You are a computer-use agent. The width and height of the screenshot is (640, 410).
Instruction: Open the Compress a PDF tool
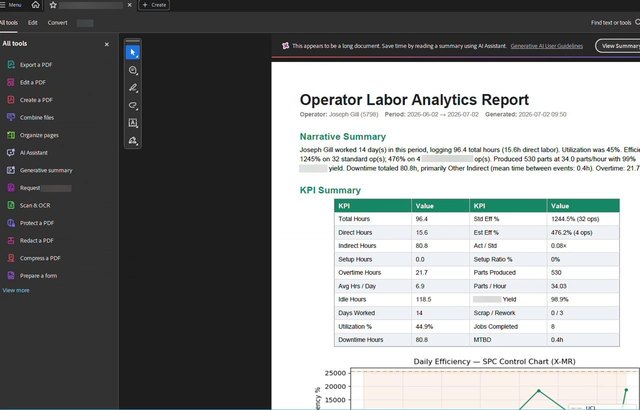(x=33, y=258)
